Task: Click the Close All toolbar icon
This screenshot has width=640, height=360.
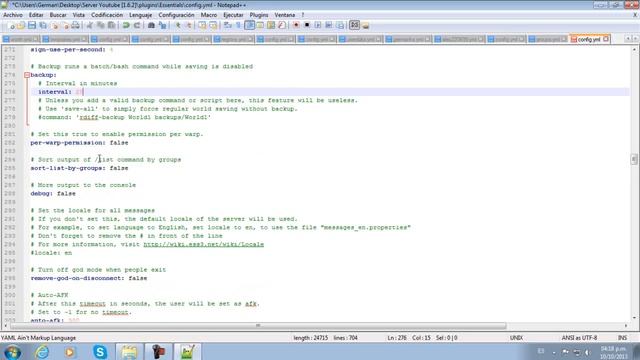Action: point(65,25)
